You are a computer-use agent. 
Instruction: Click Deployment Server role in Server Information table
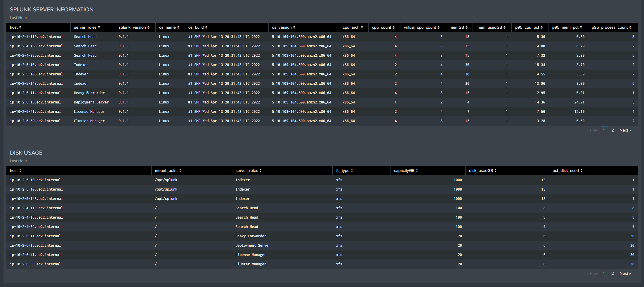click(91, 102)
